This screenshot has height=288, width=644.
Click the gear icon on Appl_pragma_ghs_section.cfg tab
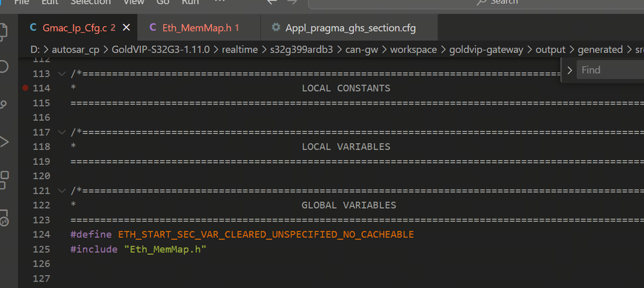pos(276,28)
